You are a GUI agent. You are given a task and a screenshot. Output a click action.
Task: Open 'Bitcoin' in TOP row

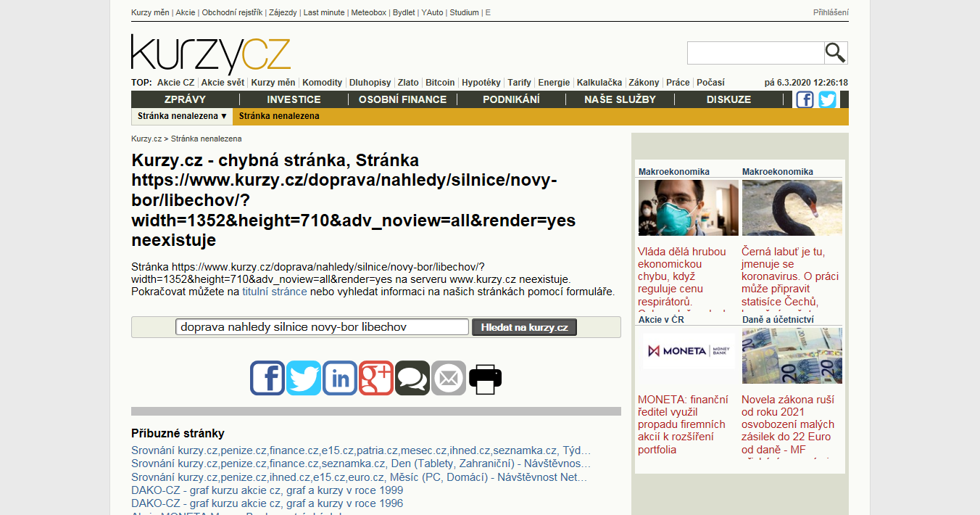click(440, 83)
